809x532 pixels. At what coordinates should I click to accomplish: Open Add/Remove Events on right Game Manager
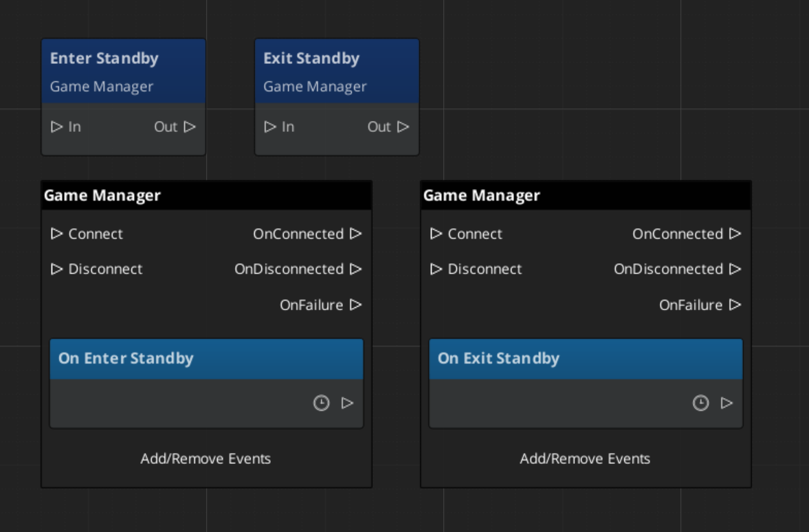(585, 458)
